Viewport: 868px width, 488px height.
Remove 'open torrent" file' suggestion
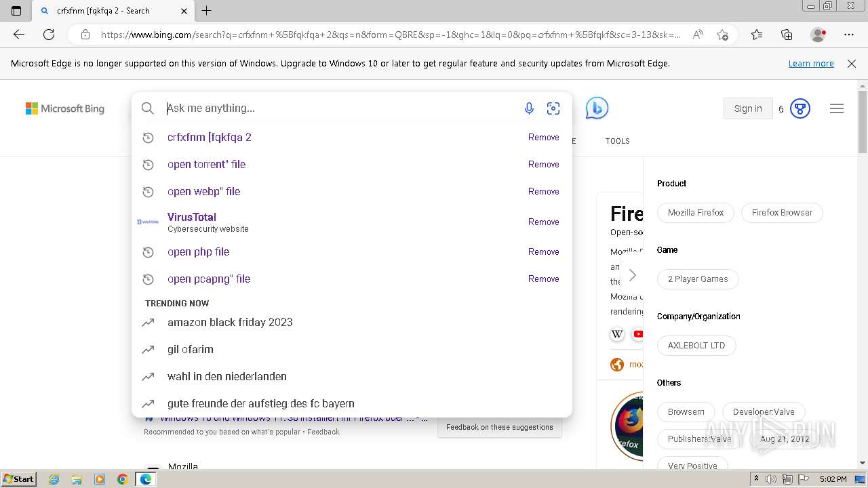pyautogui.click(x=544, y=164)
